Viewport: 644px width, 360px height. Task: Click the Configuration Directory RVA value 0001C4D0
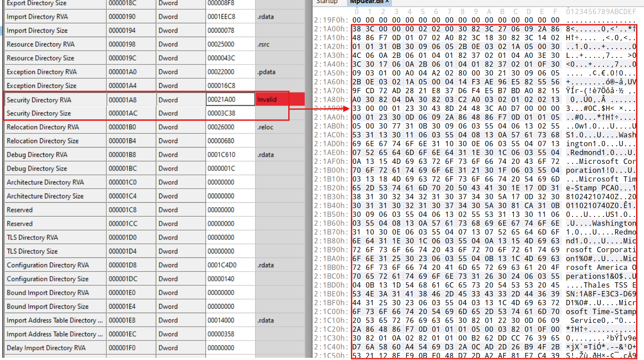click(x=229, y=265)
